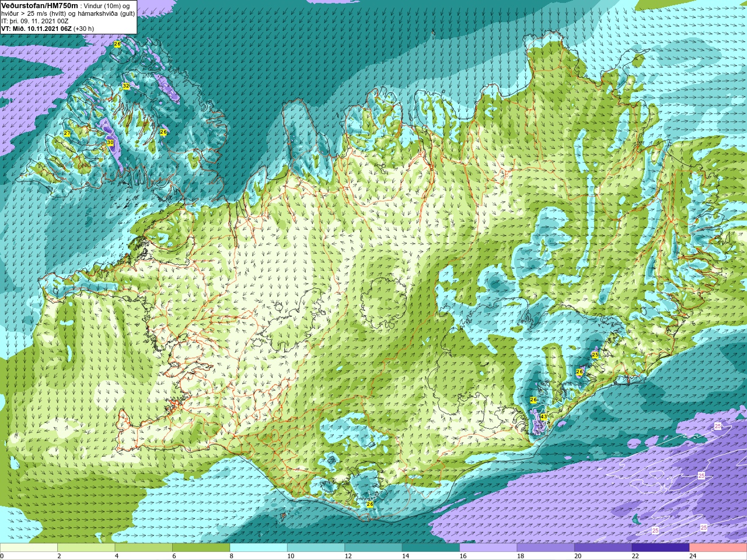Pick the dark indigo 22–24 m/s legend swatch
Viewport: 747px width, 560px height.
[x=661, y=548]
